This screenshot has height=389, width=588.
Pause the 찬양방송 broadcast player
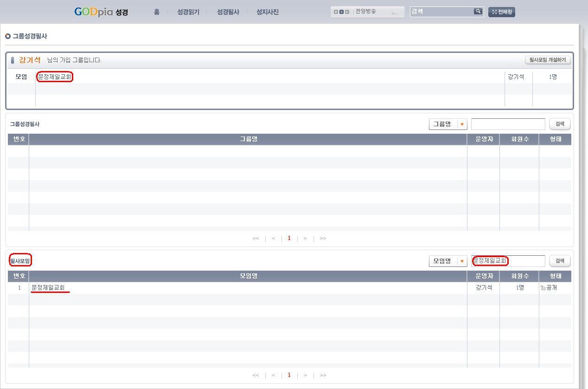tap(341, 12)
